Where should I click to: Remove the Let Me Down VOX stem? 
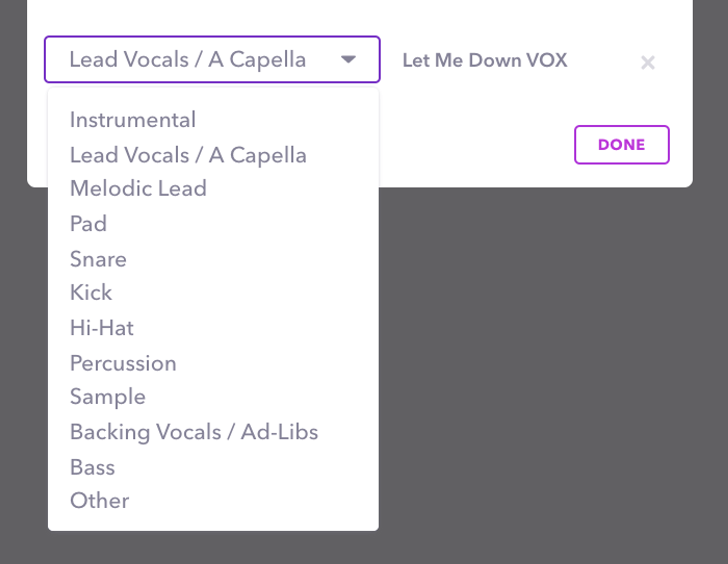point(648,62)
